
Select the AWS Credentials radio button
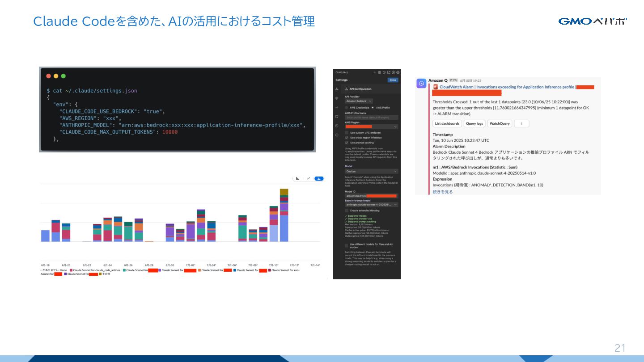(x=347, y=108)
